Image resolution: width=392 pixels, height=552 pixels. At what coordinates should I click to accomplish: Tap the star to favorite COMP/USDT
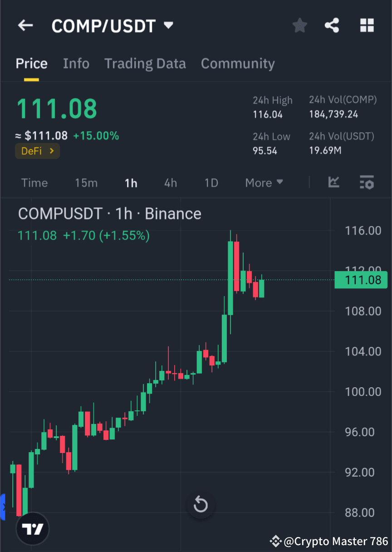click(299, 25)
